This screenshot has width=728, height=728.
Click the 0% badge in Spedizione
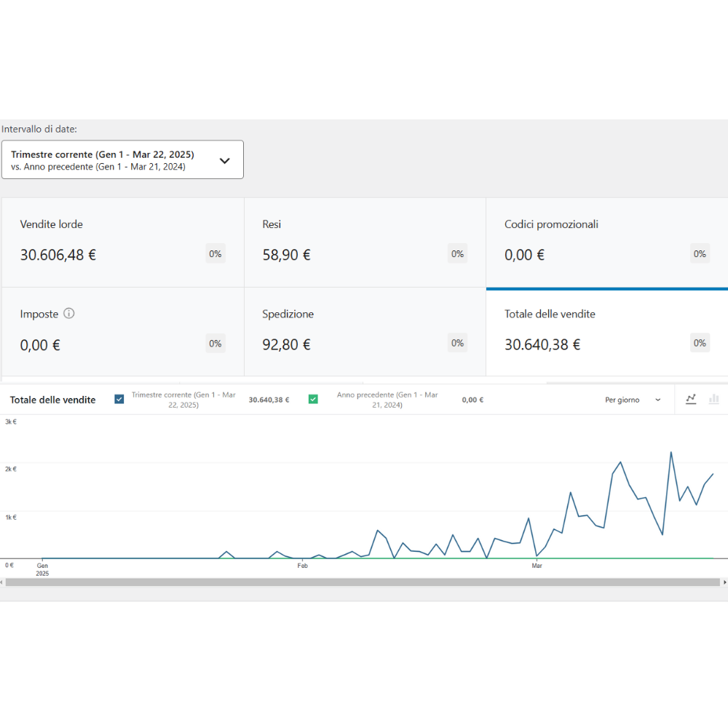(457, 344)
